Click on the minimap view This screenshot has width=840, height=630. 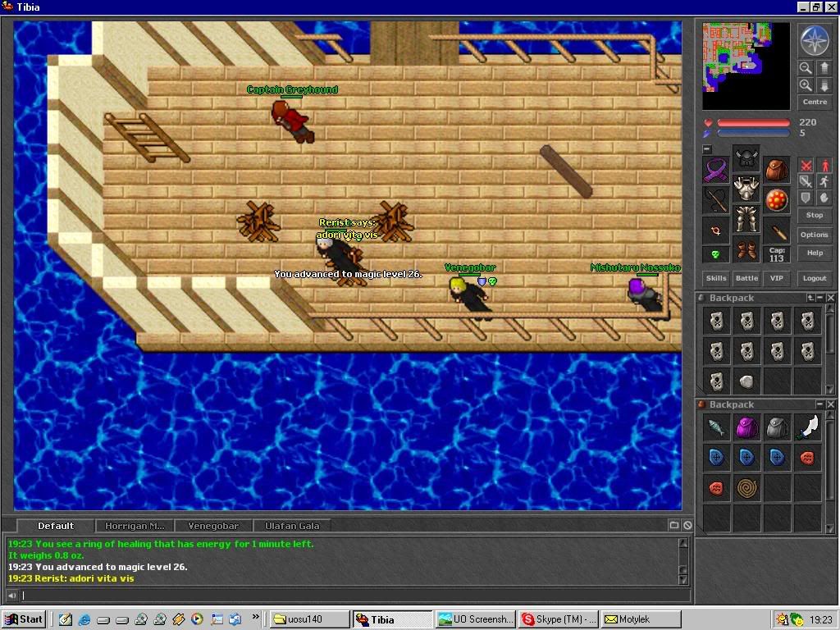[x=746, y=66]
